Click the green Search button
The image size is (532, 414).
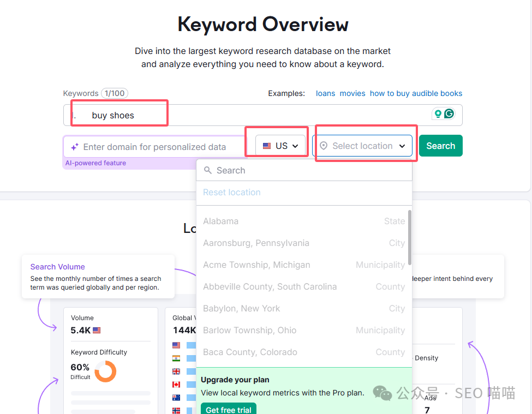pyautogui.click(x=441, y=146)
